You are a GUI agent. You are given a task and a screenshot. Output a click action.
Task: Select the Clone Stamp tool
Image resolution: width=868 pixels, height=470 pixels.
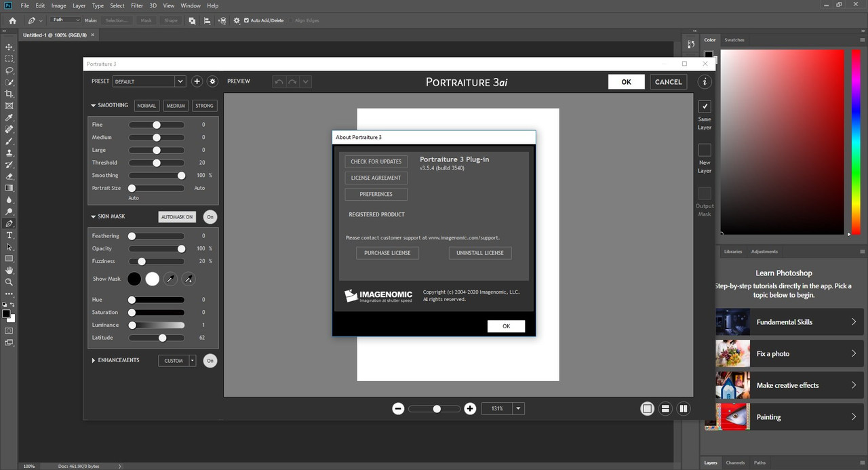click(x=9, y=153)
